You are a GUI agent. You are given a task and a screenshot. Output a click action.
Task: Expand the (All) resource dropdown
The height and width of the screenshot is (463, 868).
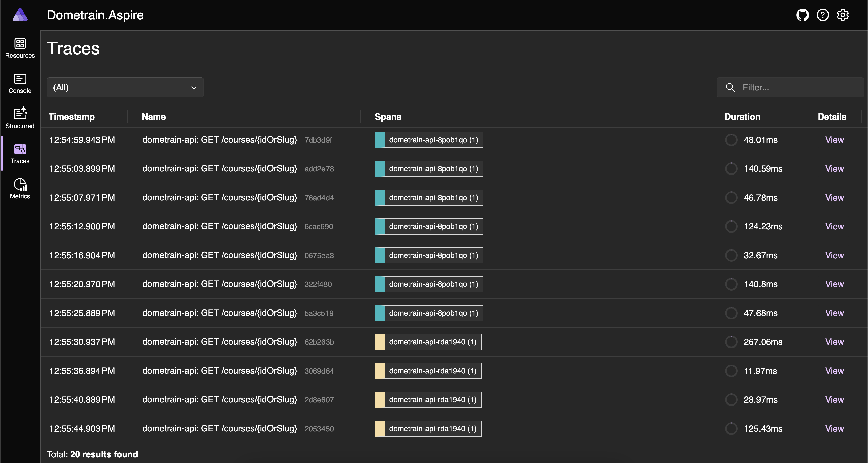pyautogui.click(x=125, y=88)
